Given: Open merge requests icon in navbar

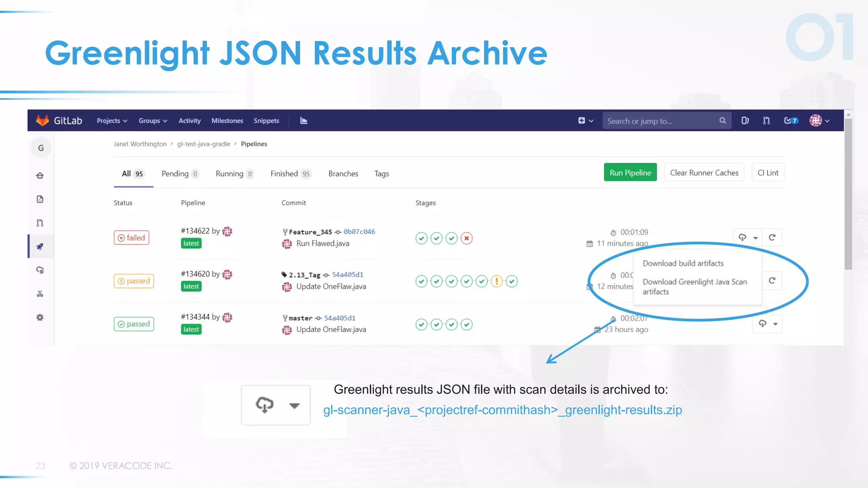Looking at the screenshot, I should pos(766,121).
